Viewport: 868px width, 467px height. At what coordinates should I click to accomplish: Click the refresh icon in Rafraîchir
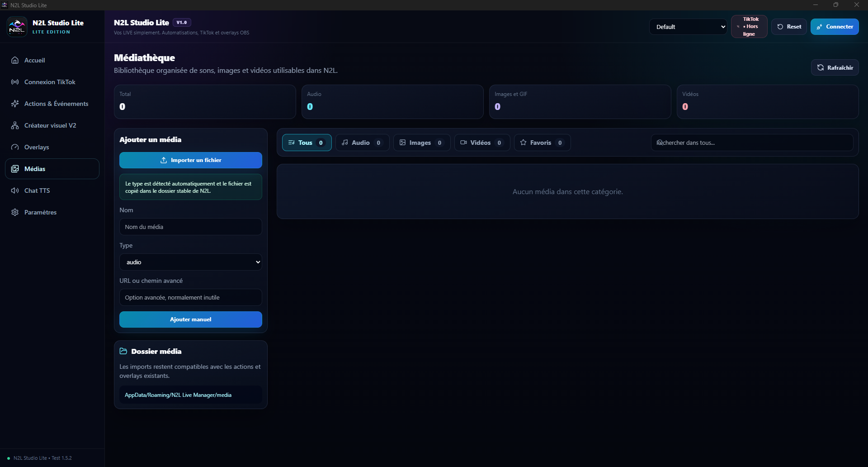pos(821,67)
